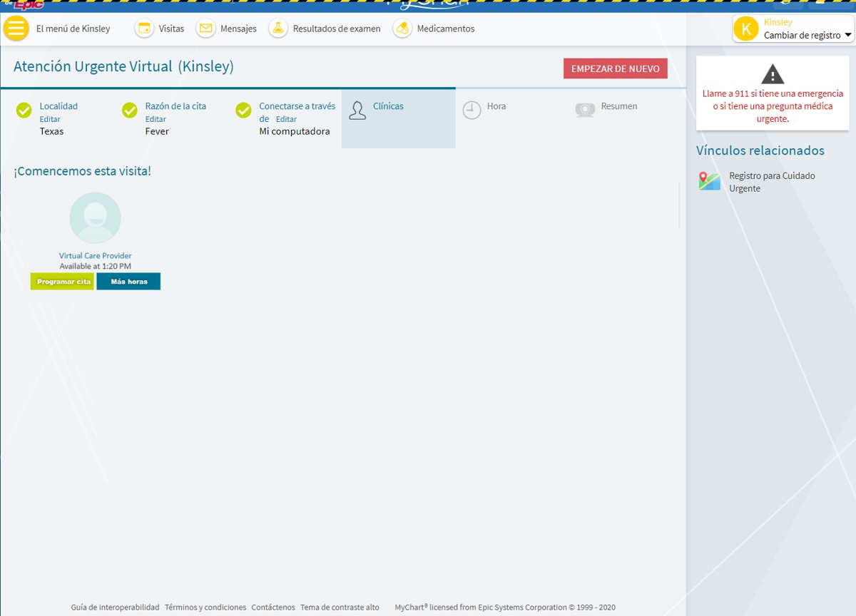Open the Resultados de examen flask icon

pos(278,29)
